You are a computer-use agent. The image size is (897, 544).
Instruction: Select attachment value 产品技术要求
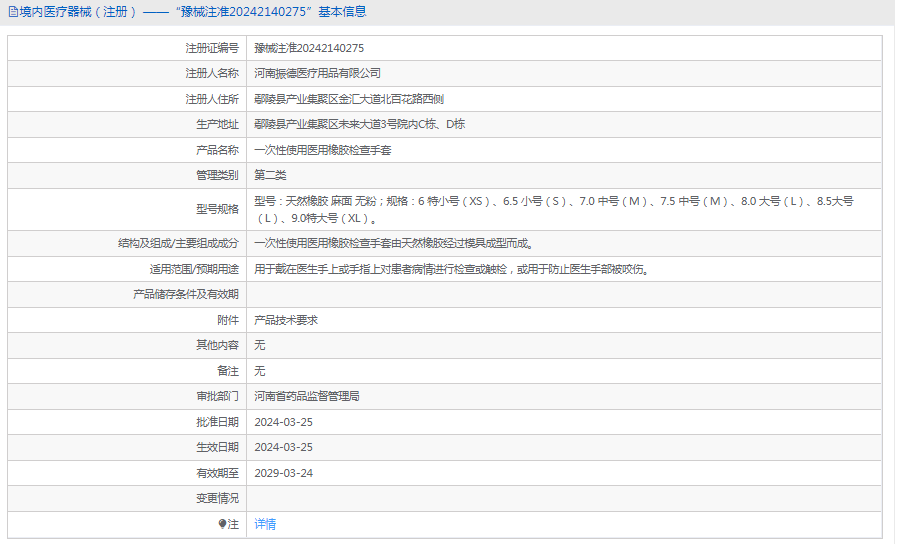(x=285, y=320)
